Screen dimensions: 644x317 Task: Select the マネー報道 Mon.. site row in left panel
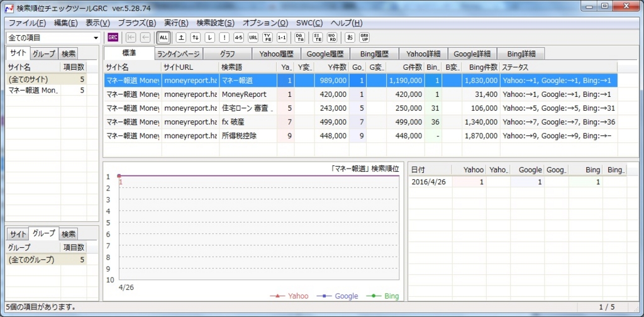46,91
